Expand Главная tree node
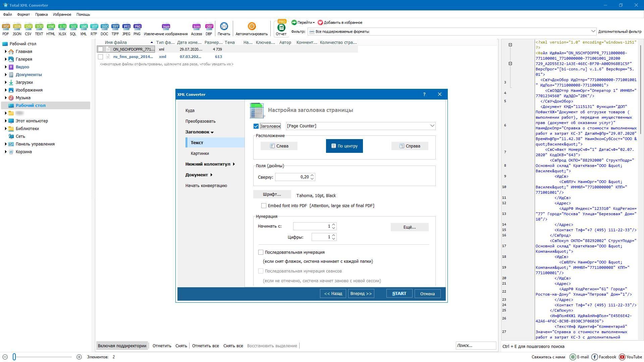The image size is (644, 362). [6, 52]
